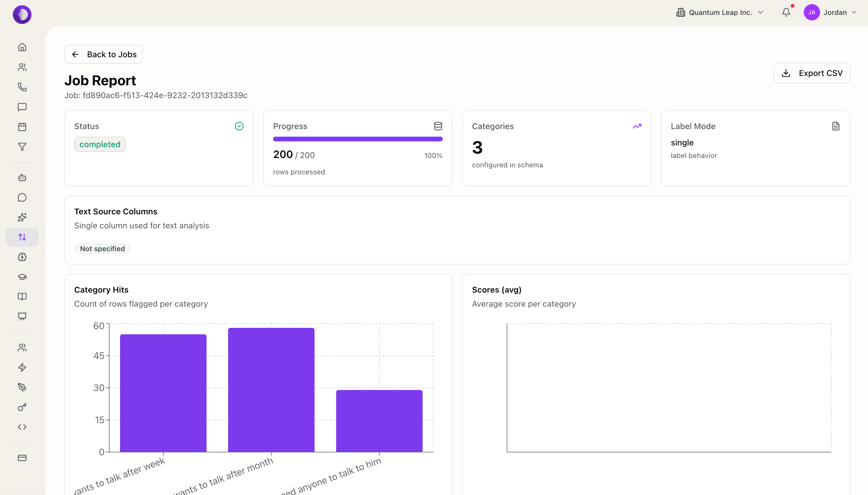Click the filter funnel icon
This screenshot has height=495, width=868.
click(22, 147)
